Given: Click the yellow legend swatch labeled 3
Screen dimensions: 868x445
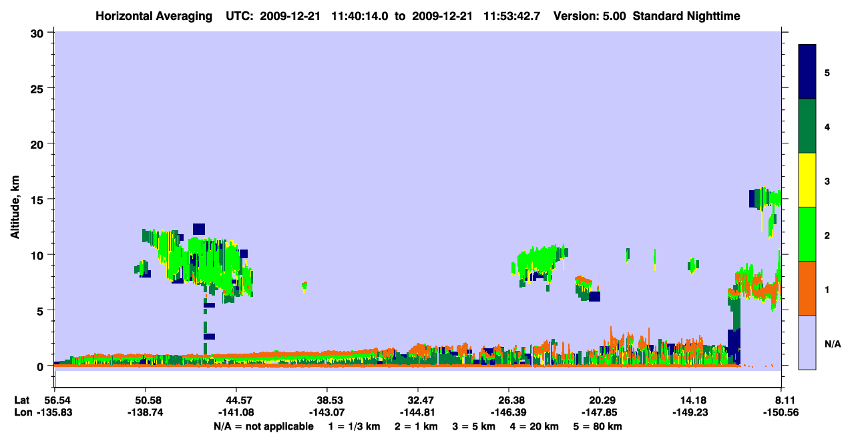Looking at the screenshot, I should 807,180.
